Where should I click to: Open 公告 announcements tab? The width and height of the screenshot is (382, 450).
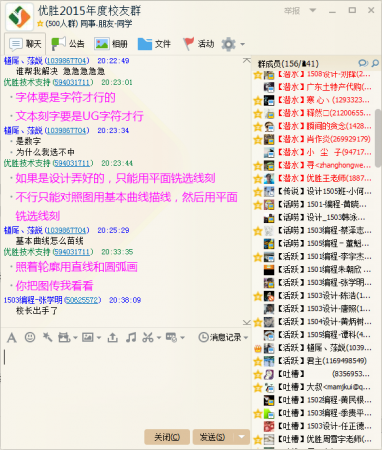(x=68, y=44)
